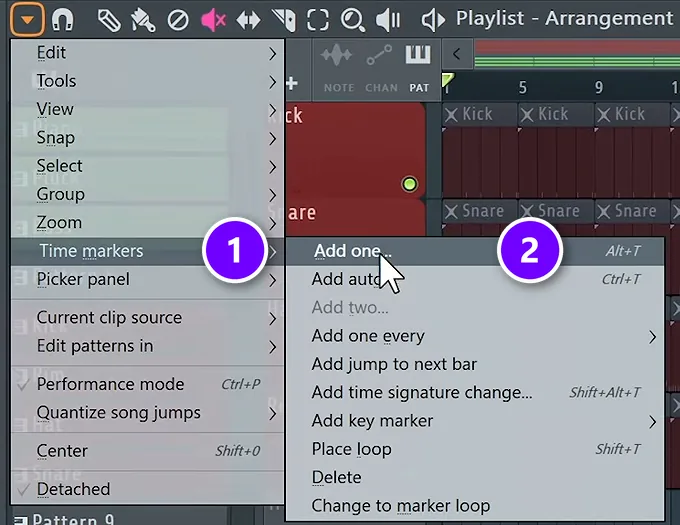Click the back arrow beside overview
This screenshot has width=680, height=525.
click(x=457, y=54)
